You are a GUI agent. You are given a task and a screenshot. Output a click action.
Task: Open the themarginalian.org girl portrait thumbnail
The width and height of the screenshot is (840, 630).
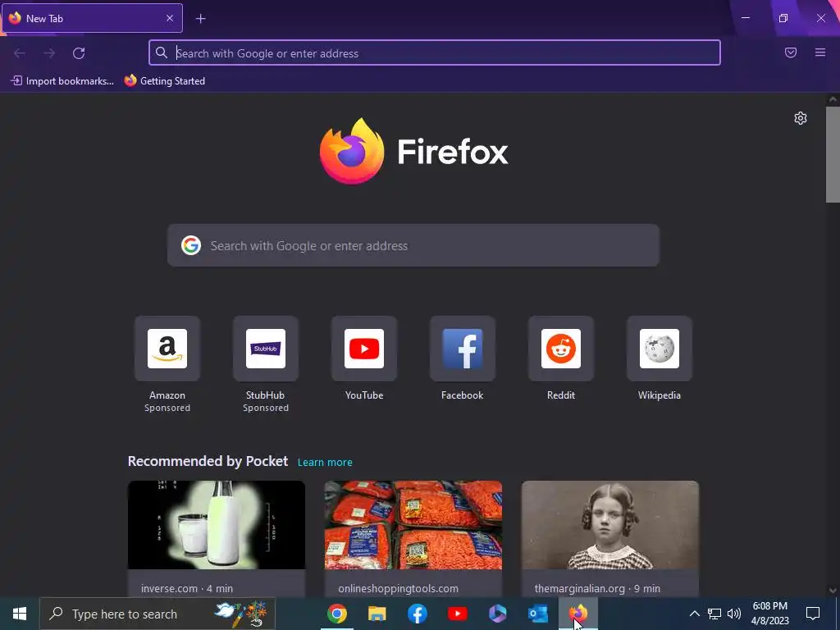[610, 525]
